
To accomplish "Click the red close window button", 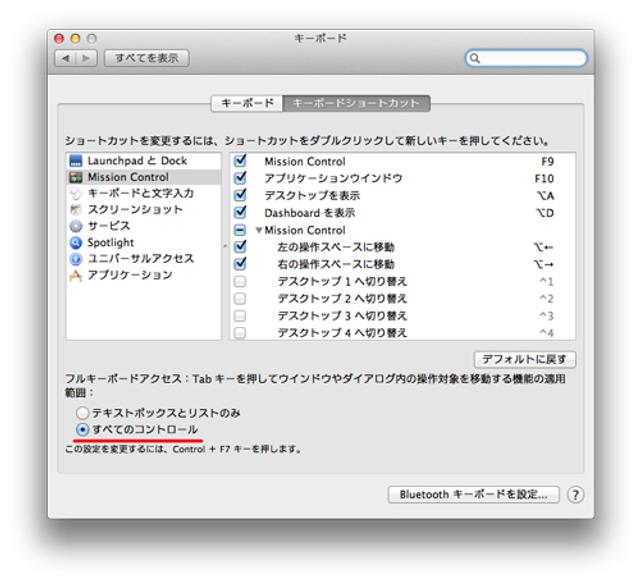I will (59, 38).
